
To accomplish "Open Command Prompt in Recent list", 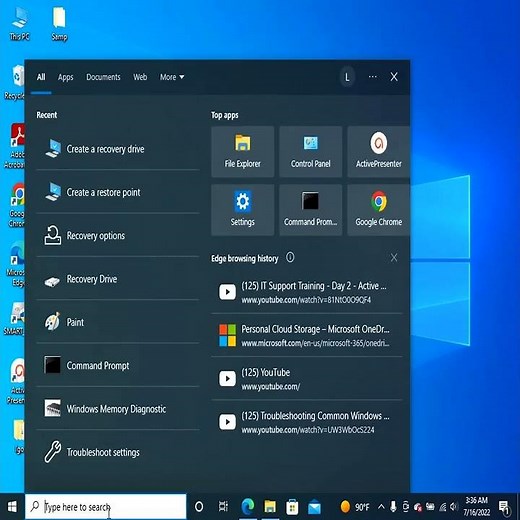I will pyautogui.click(x=118, y=365).
